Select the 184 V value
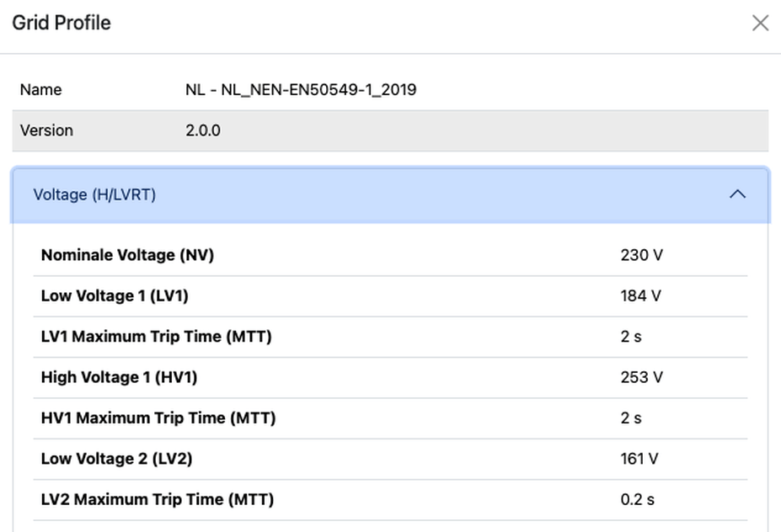This screenshot has width=781, height=532. pos(640,295)
